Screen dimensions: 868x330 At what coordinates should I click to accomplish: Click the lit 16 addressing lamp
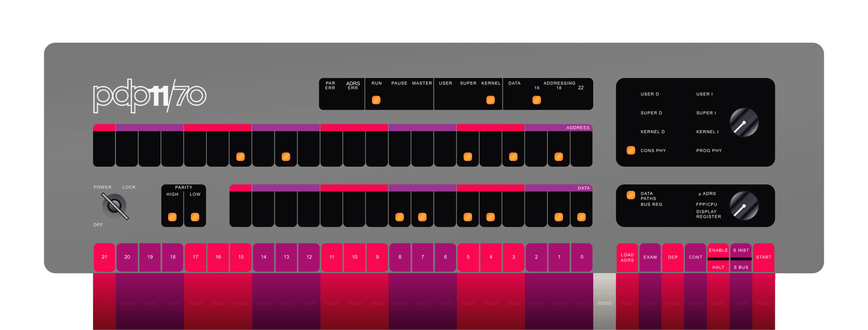coord(537,100)
